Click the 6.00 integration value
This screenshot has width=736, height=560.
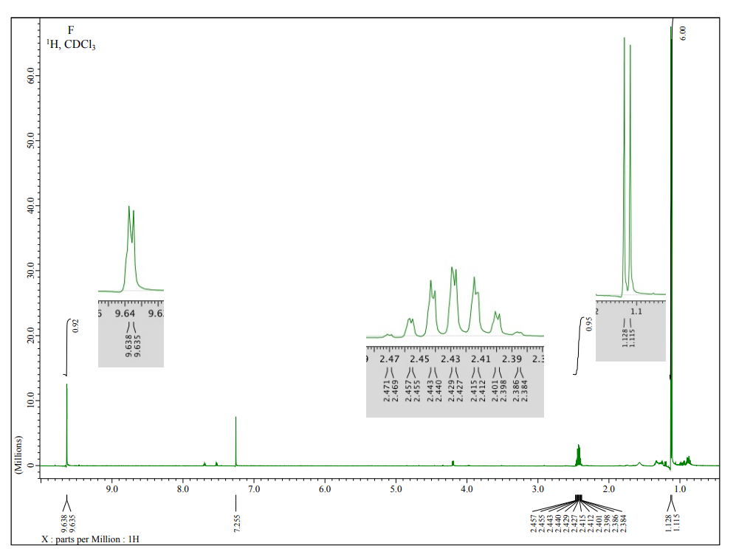click(x=683, y=33)
